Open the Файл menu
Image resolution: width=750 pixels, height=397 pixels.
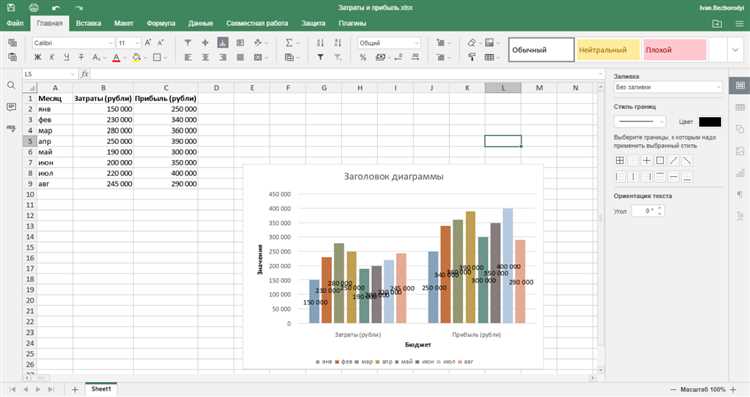(15, 23)
